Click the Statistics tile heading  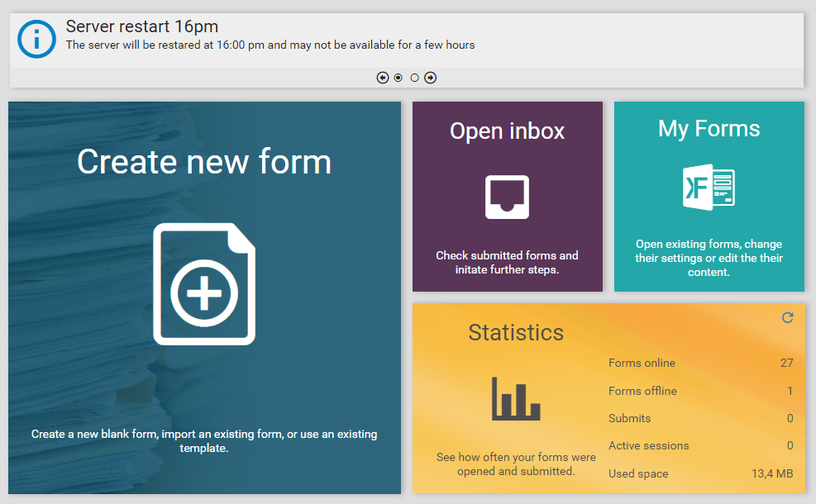(516, 332)
